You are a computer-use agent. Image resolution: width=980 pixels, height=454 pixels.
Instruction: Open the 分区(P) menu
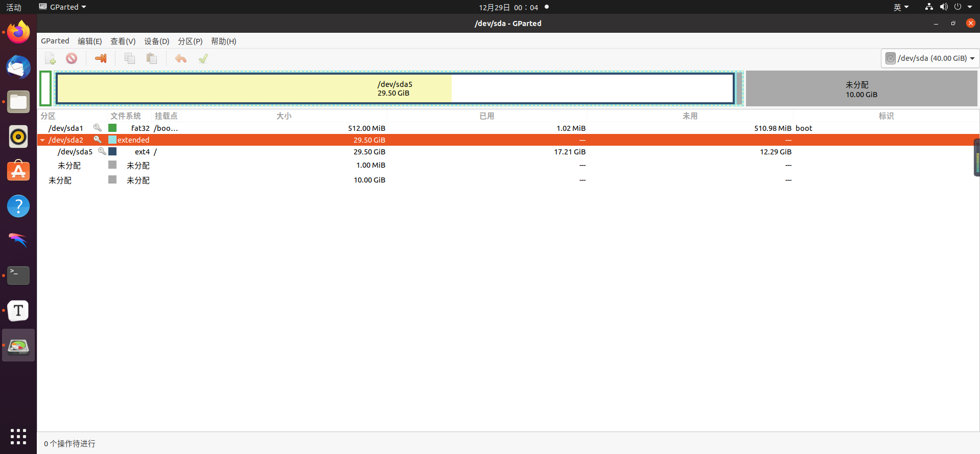point(190,41)
